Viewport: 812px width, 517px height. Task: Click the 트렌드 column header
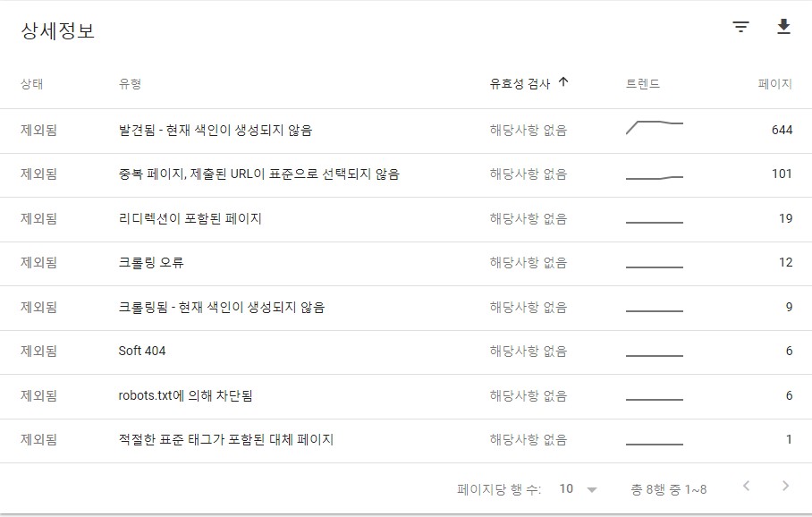click(643, 83)
